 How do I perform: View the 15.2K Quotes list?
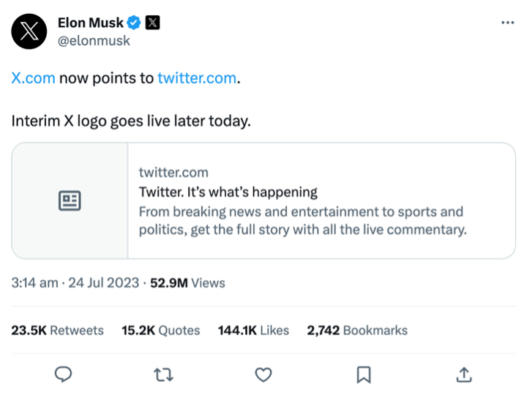click(x=161, y=331)
